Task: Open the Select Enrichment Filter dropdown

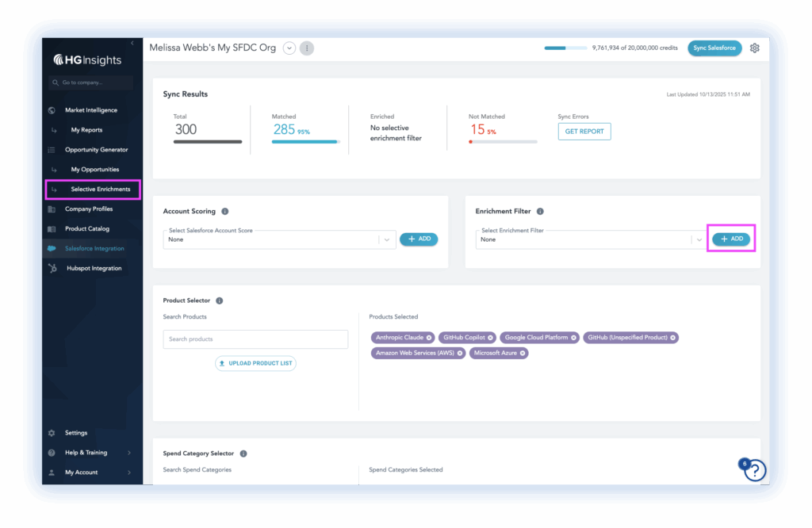Action: (591, 239)
